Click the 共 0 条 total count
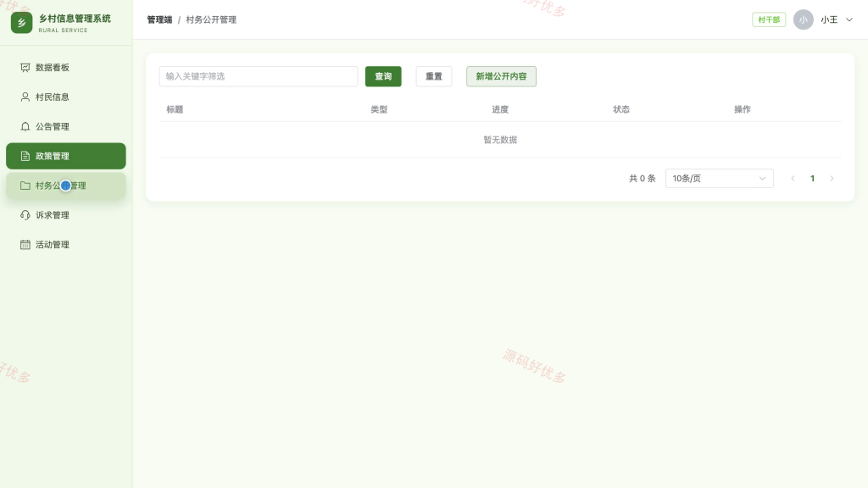Viewport: 868px width, 488px height. click(643, 179)
